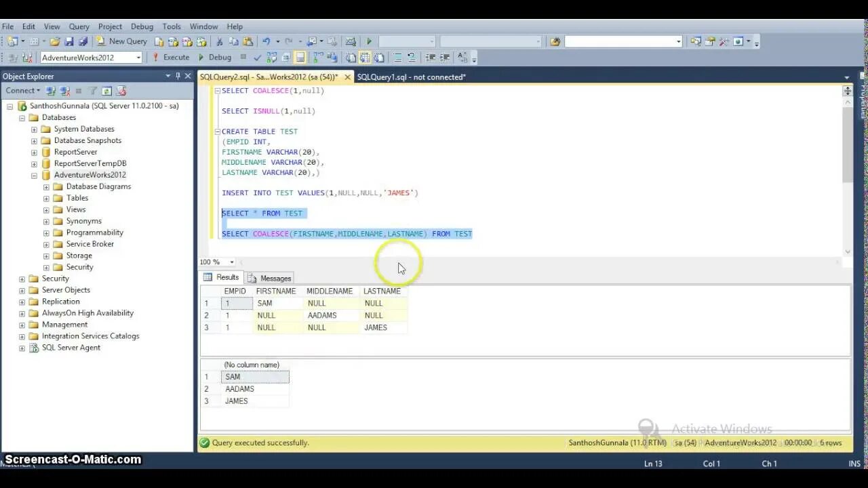
Task: Open the Help menu
Action: click(235, 26)
